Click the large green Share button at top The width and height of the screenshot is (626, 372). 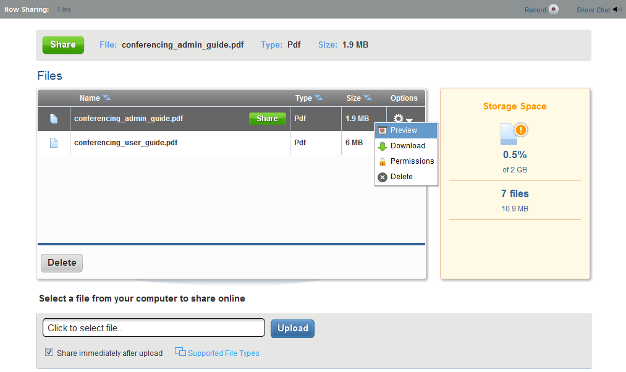(x=63, y=45)
